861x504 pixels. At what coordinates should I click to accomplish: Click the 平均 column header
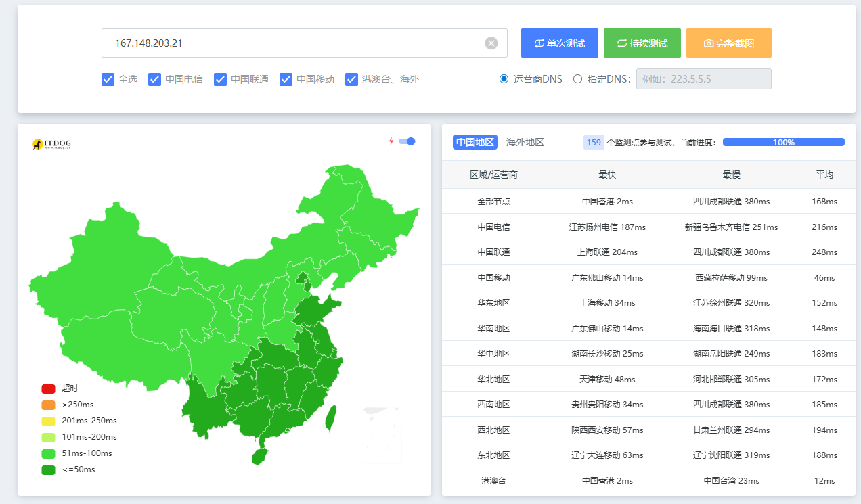(824, 175)
